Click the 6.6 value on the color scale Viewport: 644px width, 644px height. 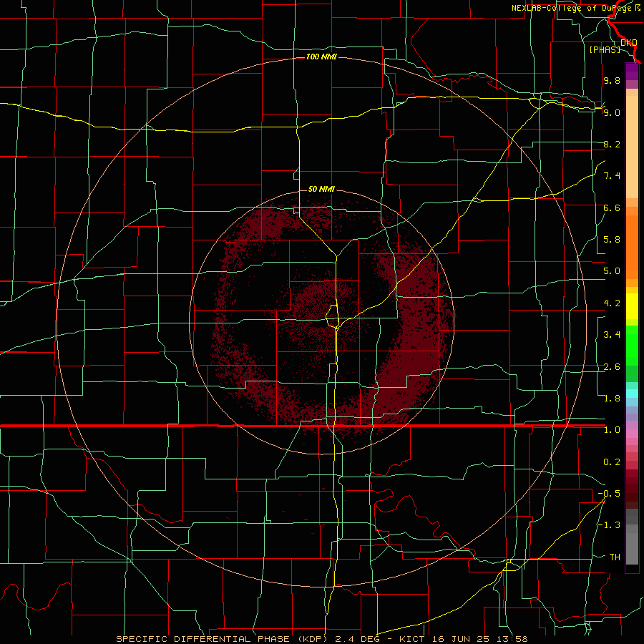tap(612, 208)
